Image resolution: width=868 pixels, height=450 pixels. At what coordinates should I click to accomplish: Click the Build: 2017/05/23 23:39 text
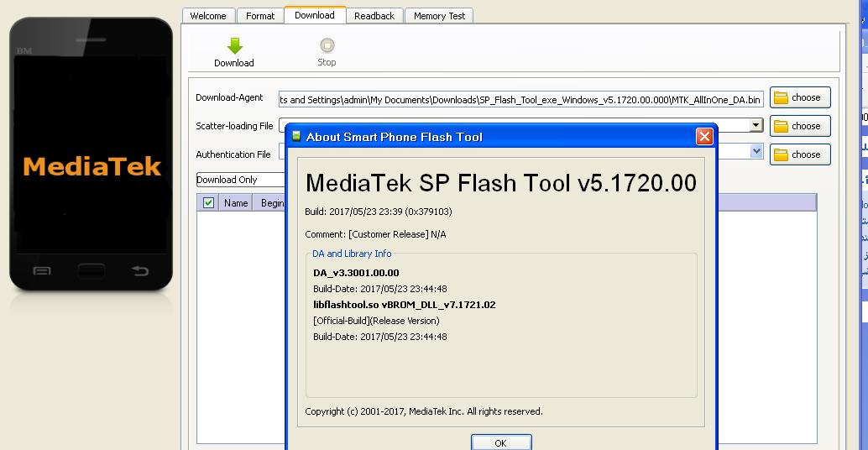(x=378, y=212)
